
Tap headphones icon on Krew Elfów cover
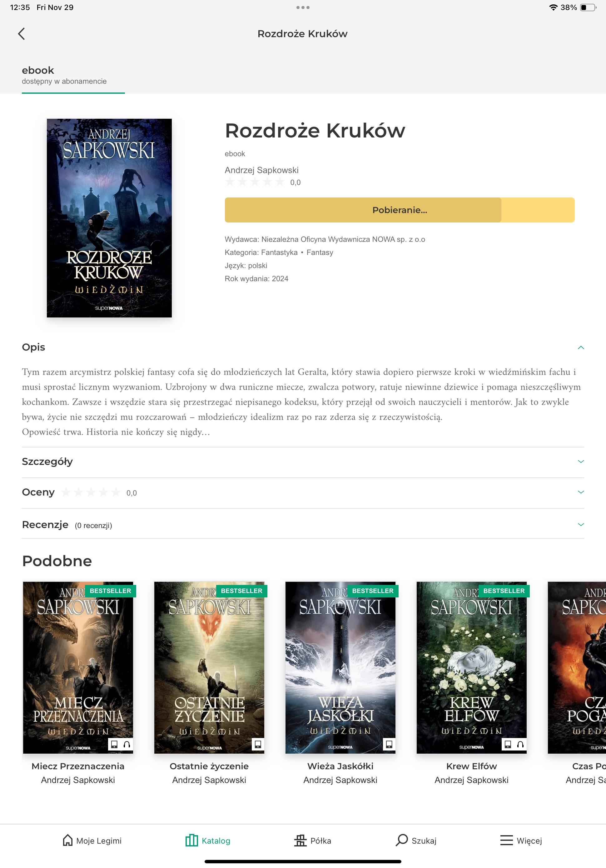520,744
